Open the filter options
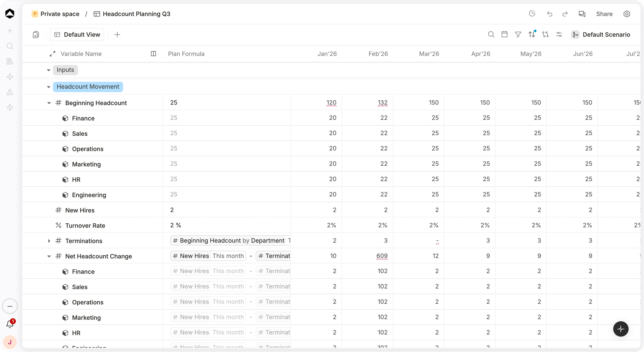The image size is (644, 352). (518, 34)
